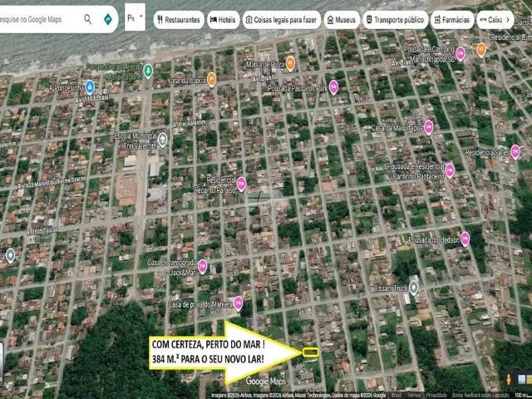Select the Pousada do cledson pin
The height and width of the screenshot is (399, 532).
click(x=465, y=239)
